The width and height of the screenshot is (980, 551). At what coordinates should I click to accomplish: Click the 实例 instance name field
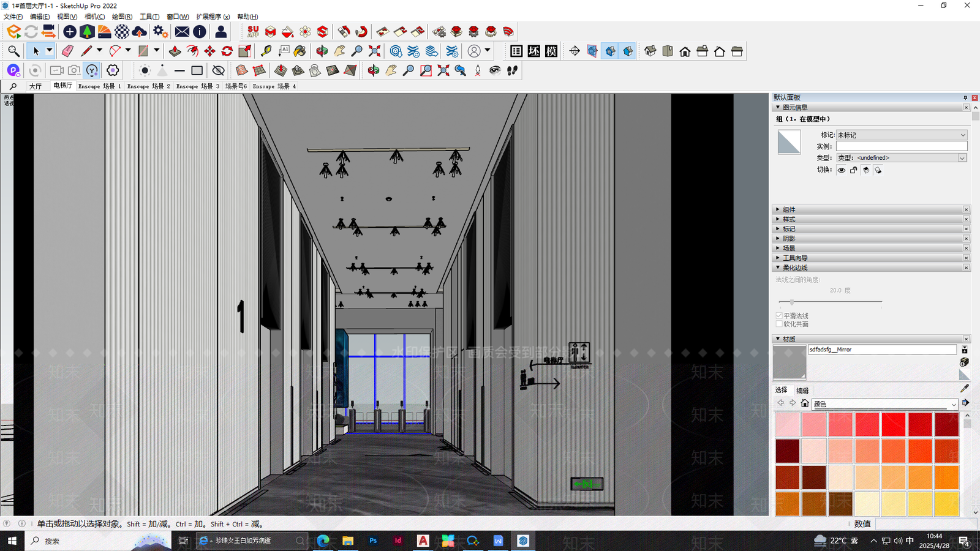coord(902,146)
